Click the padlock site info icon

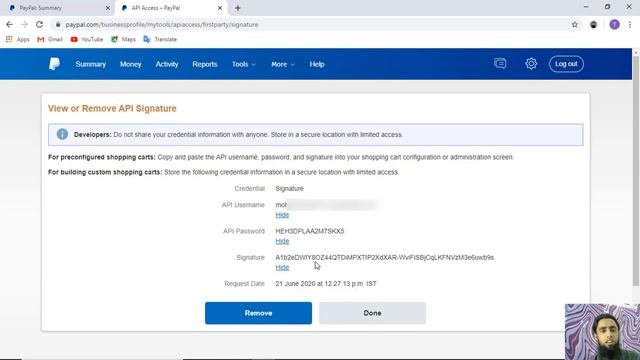[58, 24]
